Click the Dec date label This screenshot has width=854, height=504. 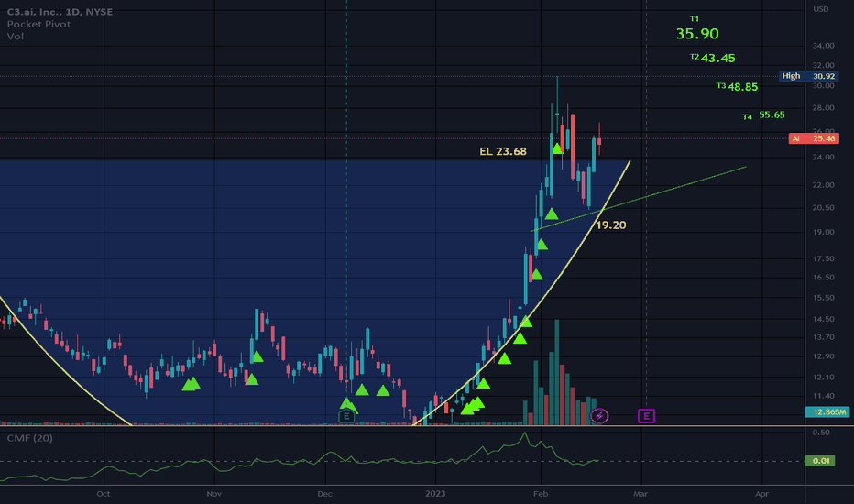(x=324, y=494)
